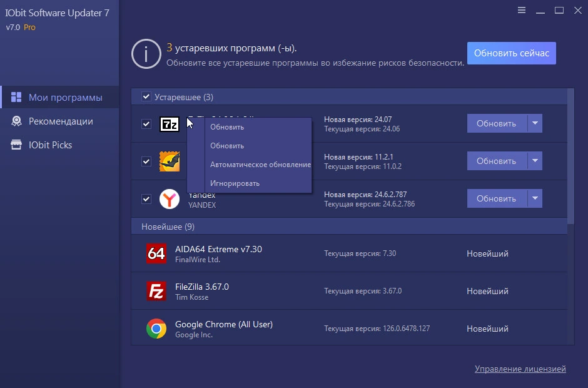Click the Рекомендации badge icon
Viewport: 588px width, 388px height.
tap(16, 121)
